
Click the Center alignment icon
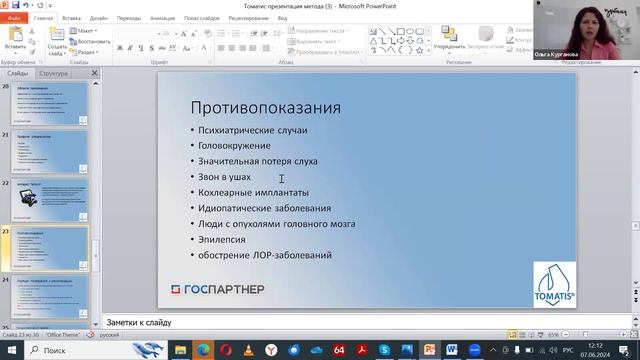tap(231, 48)
